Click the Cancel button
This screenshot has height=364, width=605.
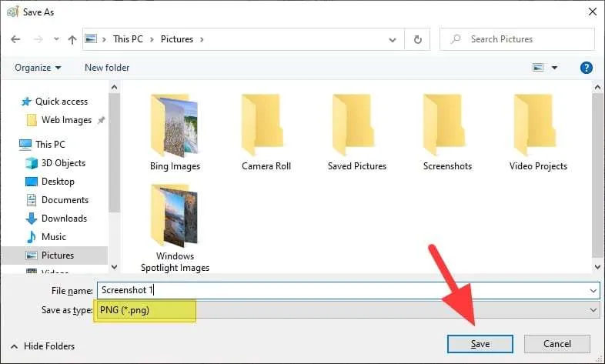coord(557,344)
